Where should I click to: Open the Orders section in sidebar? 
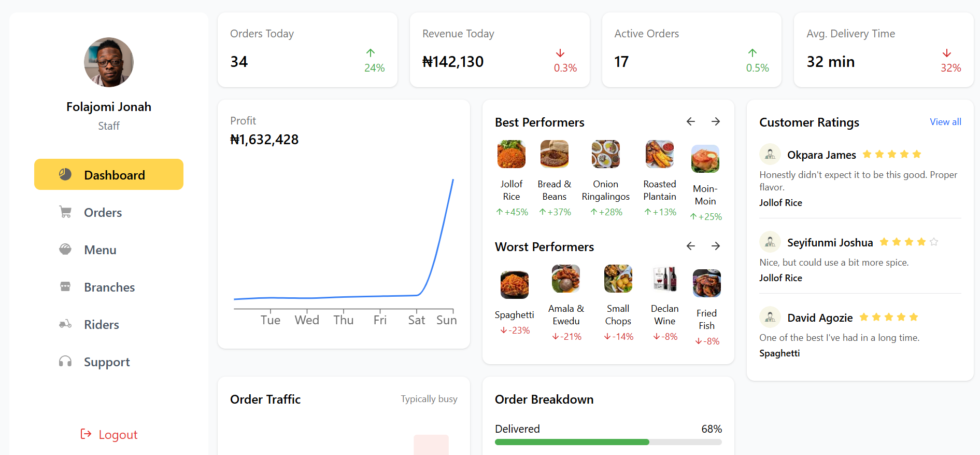103,212
